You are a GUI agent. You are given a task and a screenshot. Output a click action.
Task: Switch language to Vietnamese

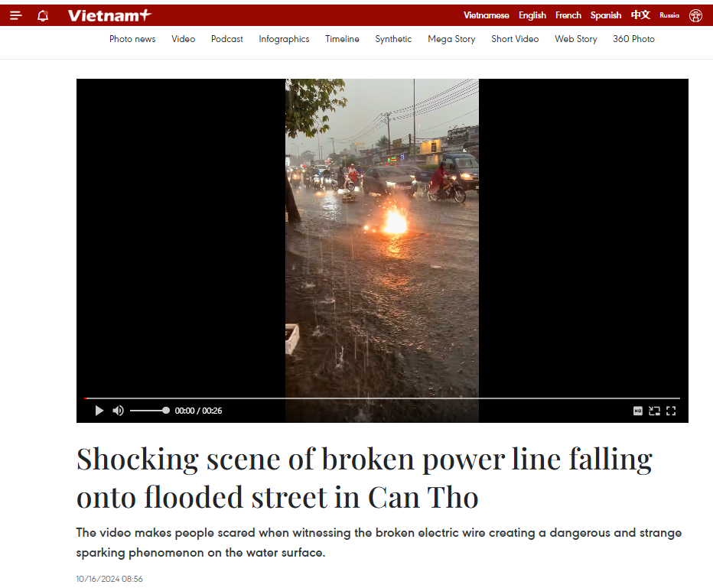tap(486, 15)
